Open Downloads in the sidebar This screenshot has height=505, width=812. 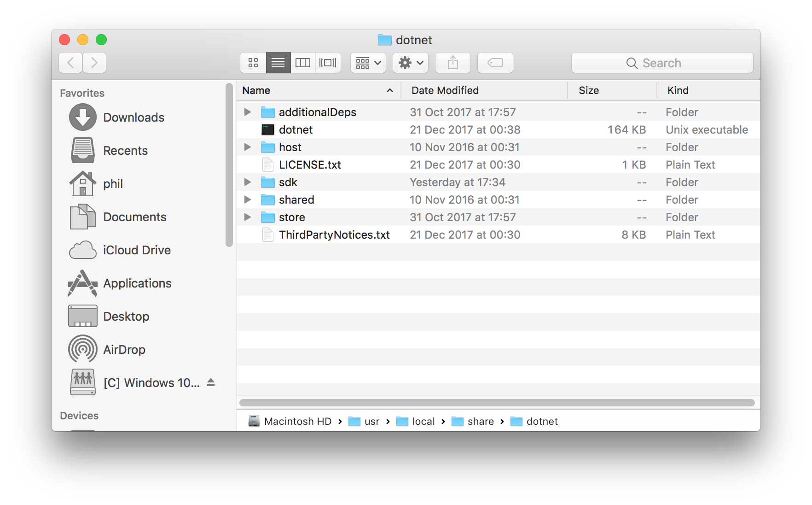coord(133,117)
